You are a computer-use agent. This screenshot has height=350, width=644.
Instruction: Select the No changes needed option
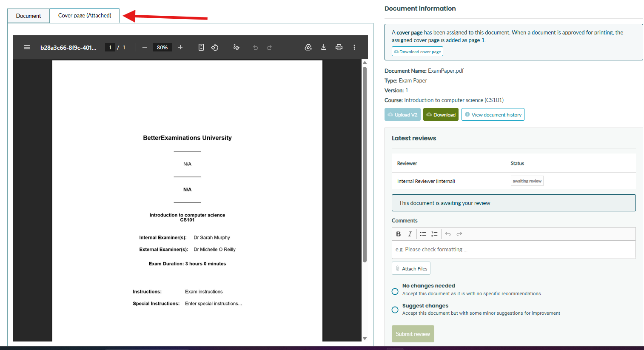[x=395, y=291]
